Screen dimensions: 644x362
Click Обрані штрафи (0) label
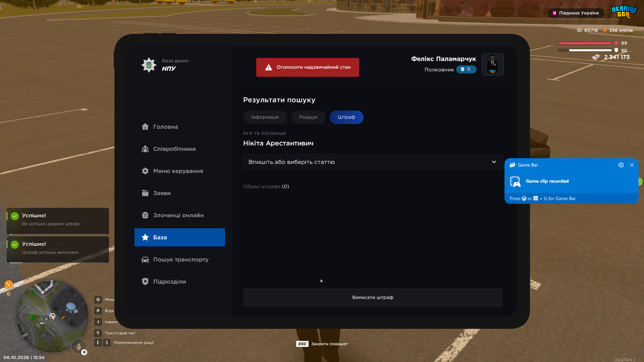point(266,187)
